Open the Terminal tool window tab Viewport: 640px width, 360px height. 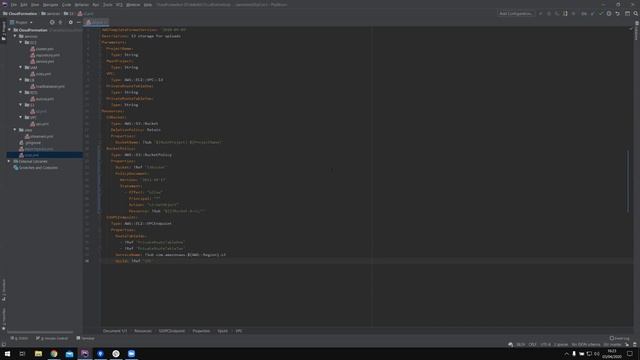85,338
